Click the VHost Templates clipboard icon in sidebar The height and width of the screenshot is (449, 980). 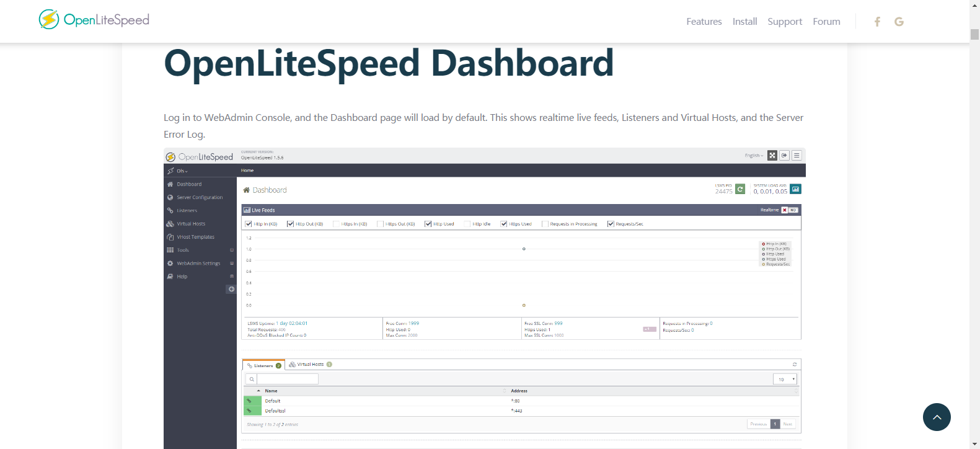(x=170, y=237)
